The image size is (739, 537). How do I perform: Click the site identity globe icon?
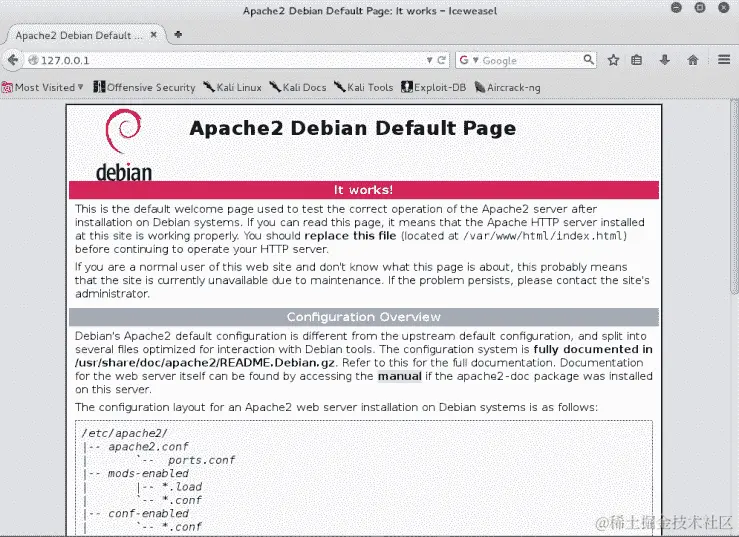tap(33, 60)
